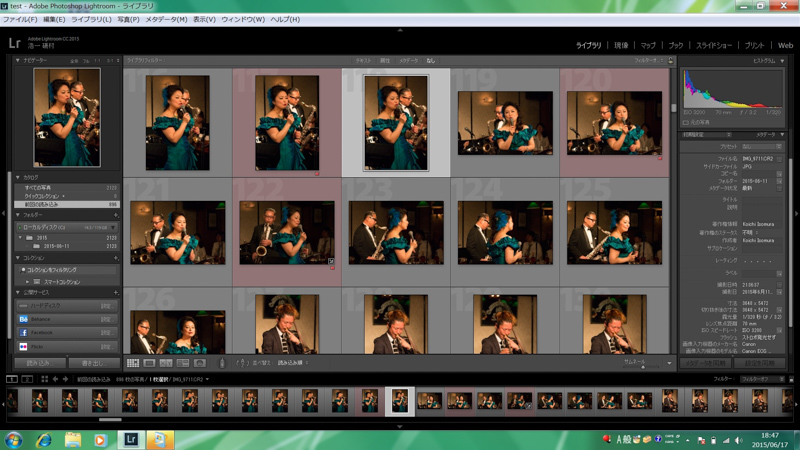Select the Painter spray can tool
Screen dimensions: 800x450
tap(222, 363)
